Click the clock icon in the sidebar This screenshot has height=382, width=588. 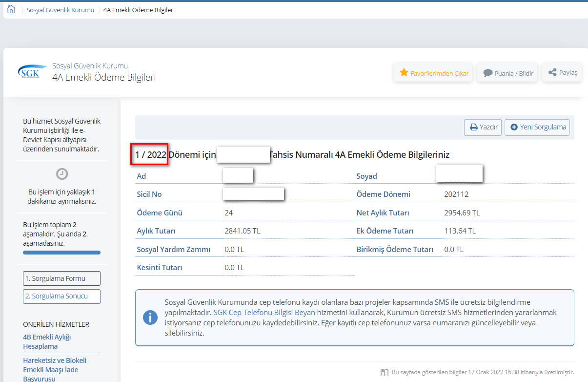click(62, 174)
